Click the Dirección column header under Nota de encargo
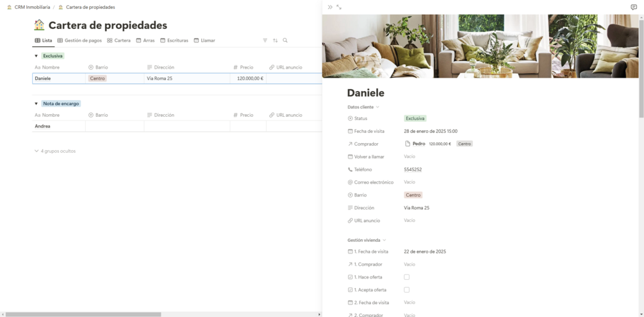The width and height of the screenshot is (644, 317). (x=161, y=115)
